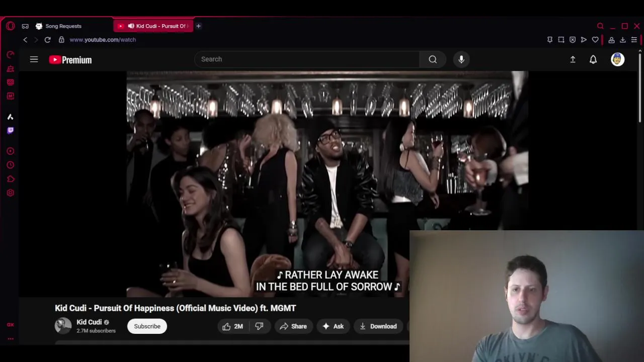
Task: Share the Pursuit Of Happiness video
Action: (x=293, y=326)
